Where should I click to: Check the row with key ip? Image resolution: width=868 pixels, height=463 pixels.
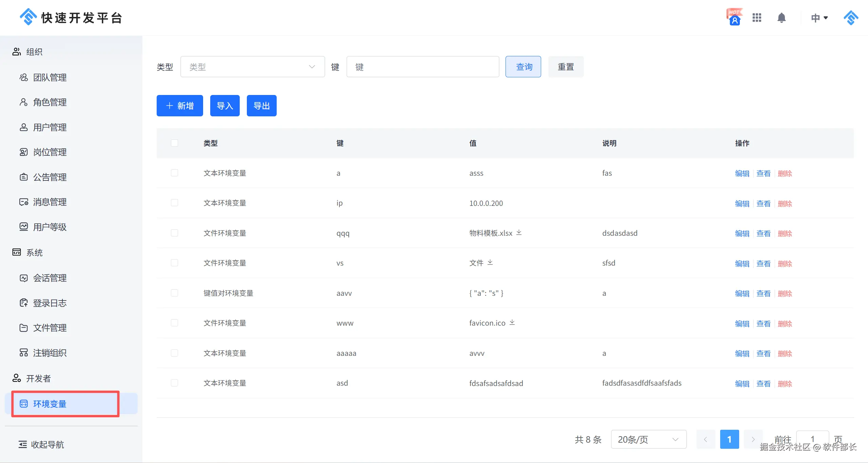174,203
